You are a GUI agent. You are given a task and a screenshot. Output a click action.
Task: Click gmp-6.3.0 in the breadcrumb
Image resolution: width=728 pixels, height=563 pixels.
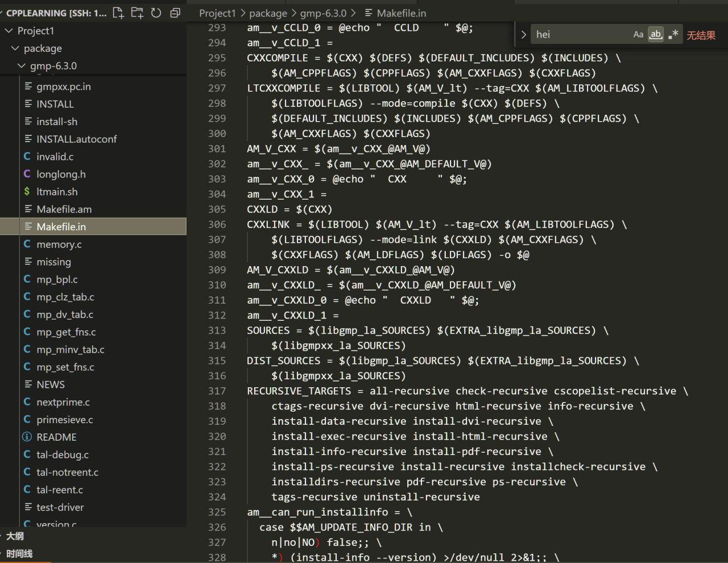[x=323, y=13]
